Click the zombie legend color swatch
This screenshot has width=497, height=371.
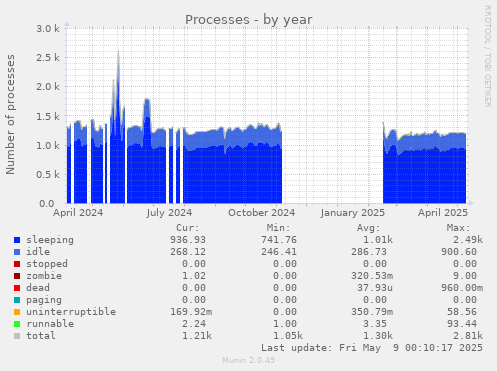pyautogui.click(x=17, y=276)
